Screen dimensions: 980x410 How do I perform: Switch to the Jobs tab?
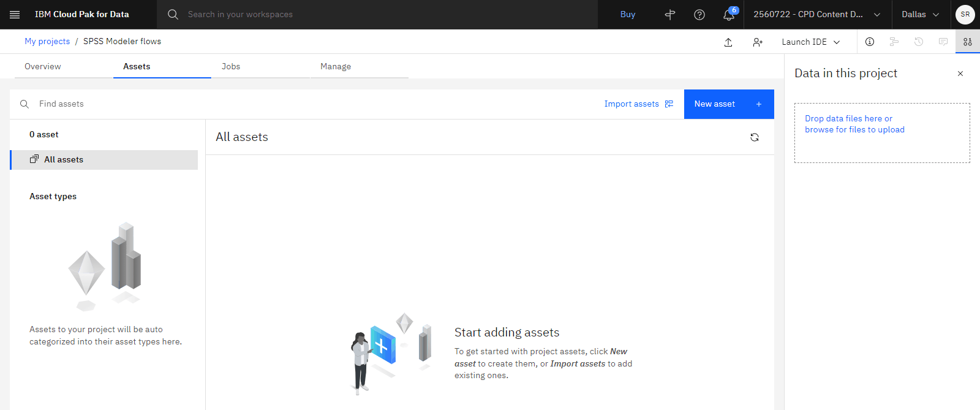pos(231,66)
